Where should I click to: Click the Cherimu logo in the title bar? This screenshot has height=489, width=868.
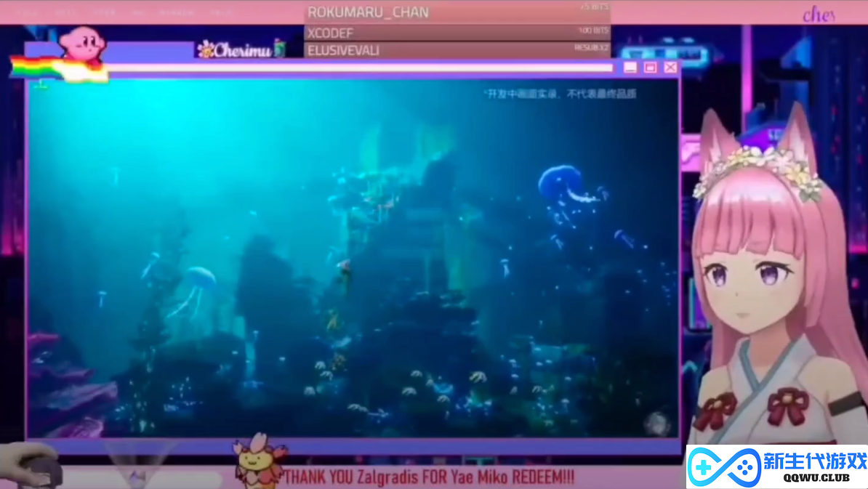pos(241,49)
